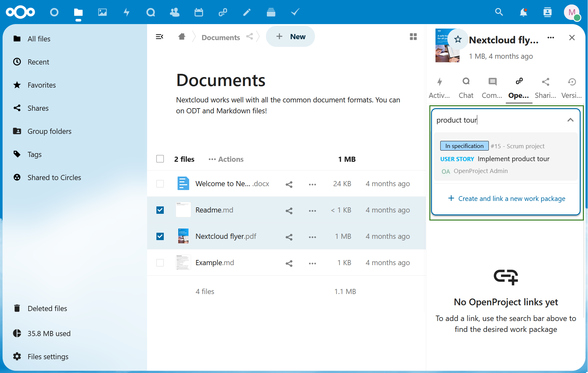The image size is (588, 373).
Task: Switch to the Sharing tab
Action: click(x=545, y=87)
